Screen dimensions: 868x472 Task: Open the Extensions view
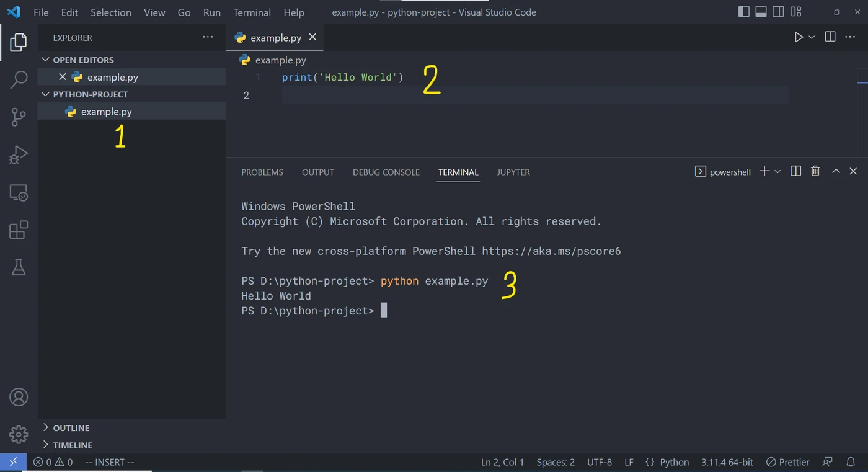pos(19,229)
